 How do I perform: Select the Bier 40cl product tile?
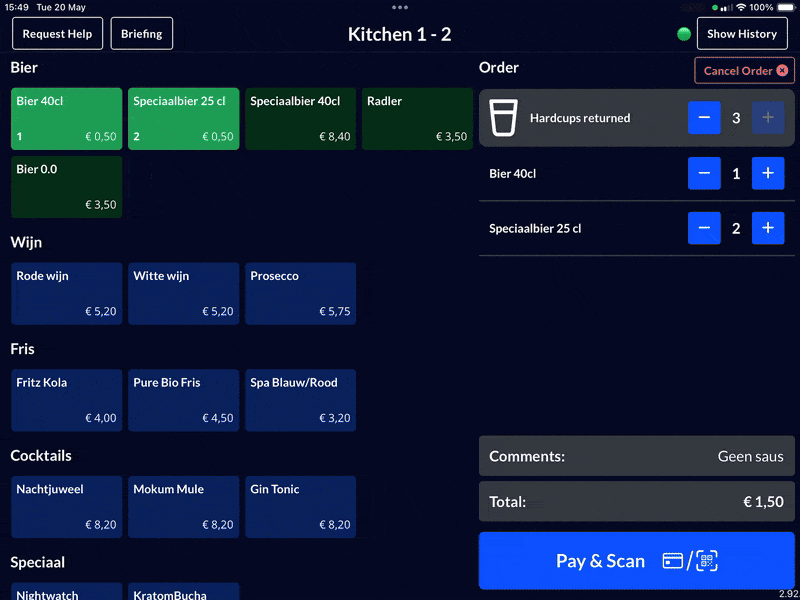point(66,119)
